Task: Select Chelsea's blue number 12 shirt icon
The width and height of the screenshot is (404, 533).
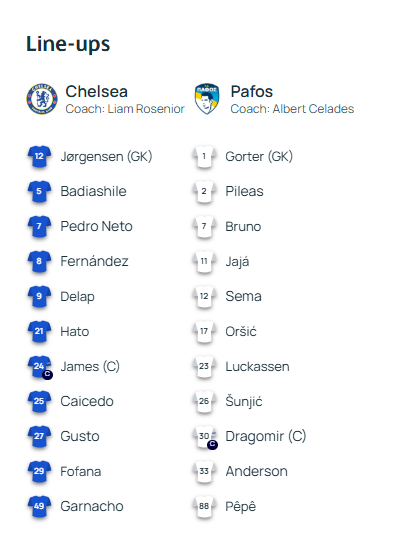Action: 39,157
